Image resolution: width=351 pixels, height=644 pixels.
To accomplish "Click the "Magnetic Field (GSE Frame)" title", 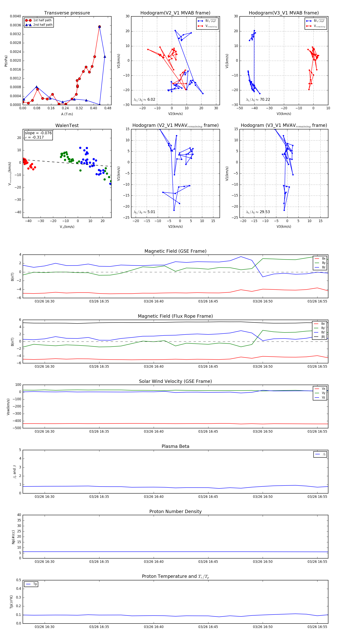I will click(x=175, y=251).
